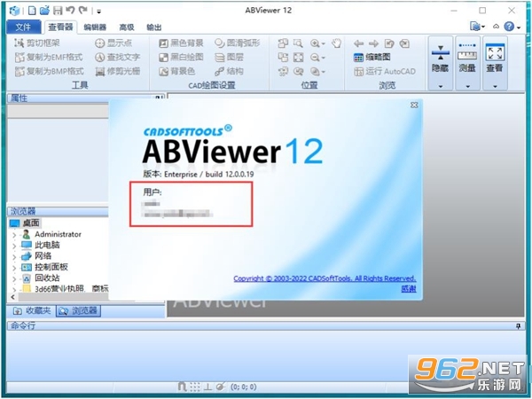Switch to the 收藏夹 panel tab
This screenshot has height=399, width=532.
[x=32, y=310]
